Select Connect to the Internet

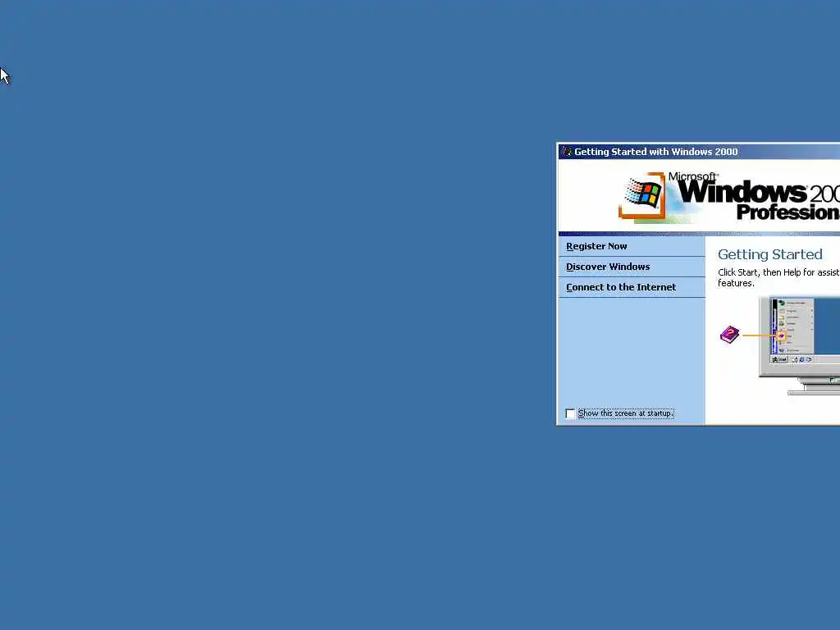[621, 287]
